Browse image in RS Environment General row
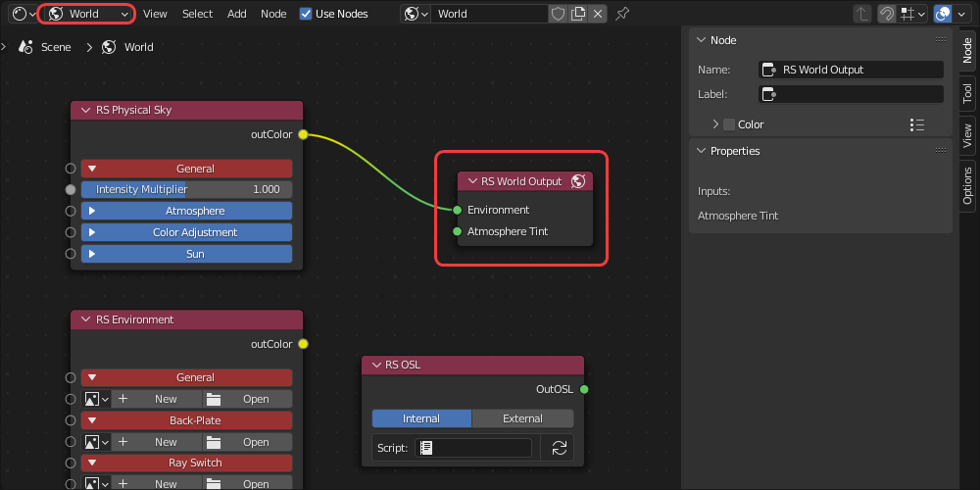Image resolution: width=980 pixels, height=490 pixels. click(x=96, y=399)
